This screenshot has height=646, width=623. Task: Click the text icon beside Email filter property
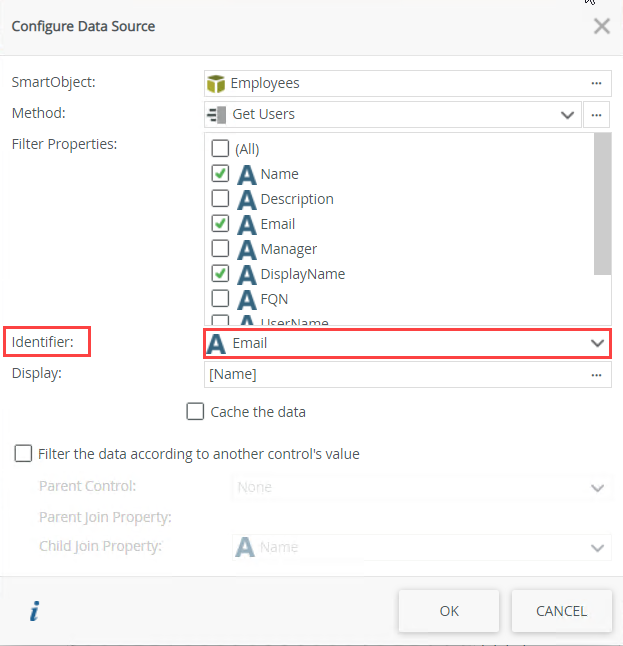coord(247,225)
